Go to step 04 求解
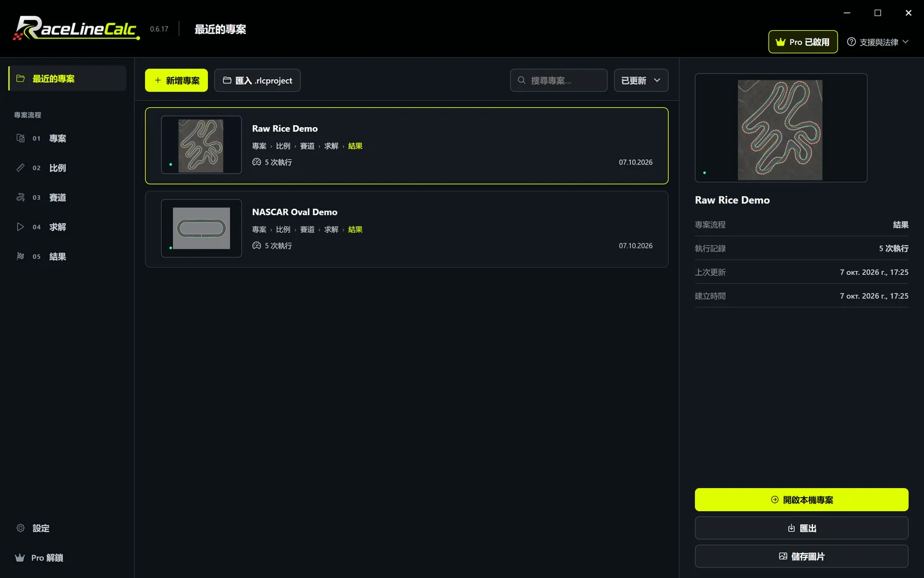Screen dimensions: 924x578 click(x=67, y=227)
